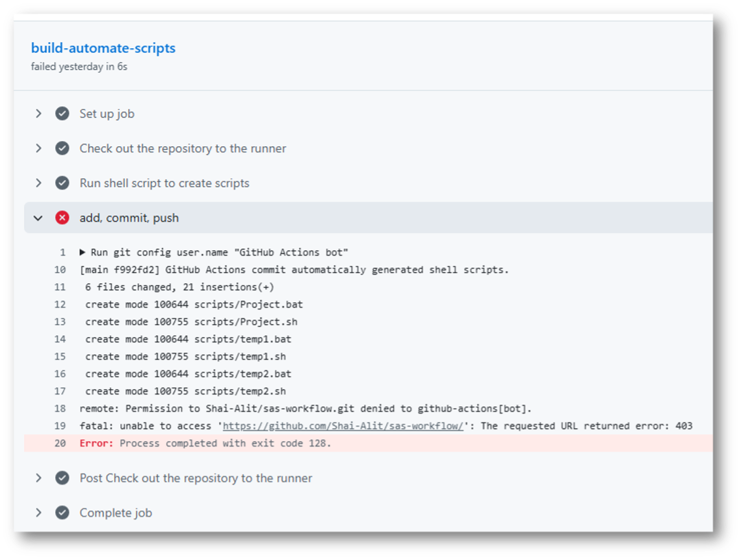Click the red failed X icon

(62, 218)
